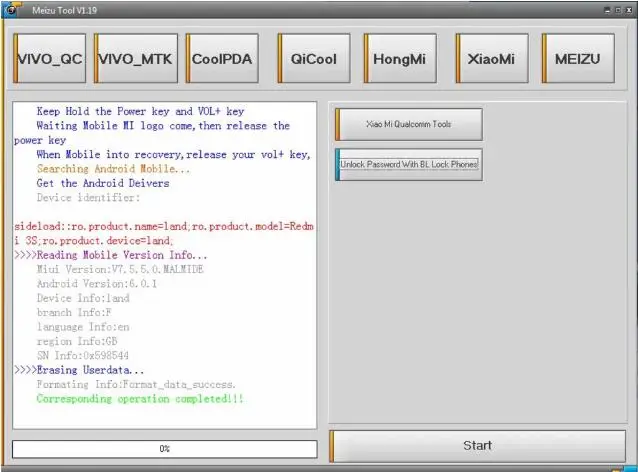Click the Meizu Tool app icon in title bar

pyautogui.click(x=11, y=10)
